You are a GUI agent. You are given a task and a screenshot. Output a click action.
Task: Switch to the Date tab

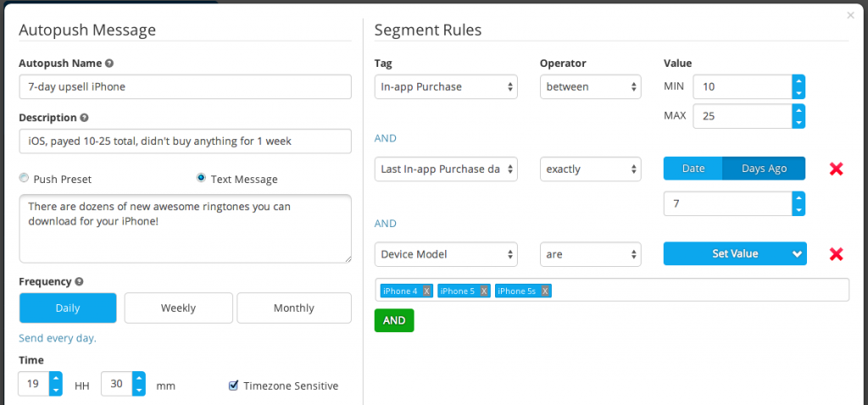[693, 169]
